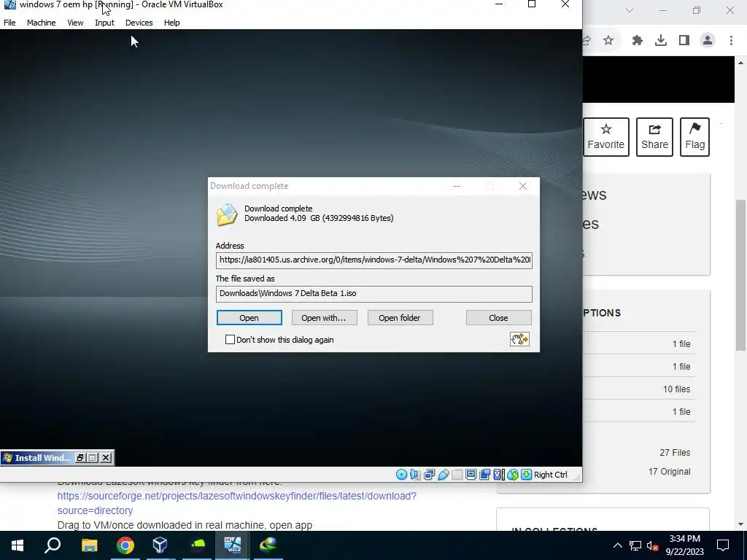Click the drag-and-drop hand icon in download dialog

tap(519, 339)
